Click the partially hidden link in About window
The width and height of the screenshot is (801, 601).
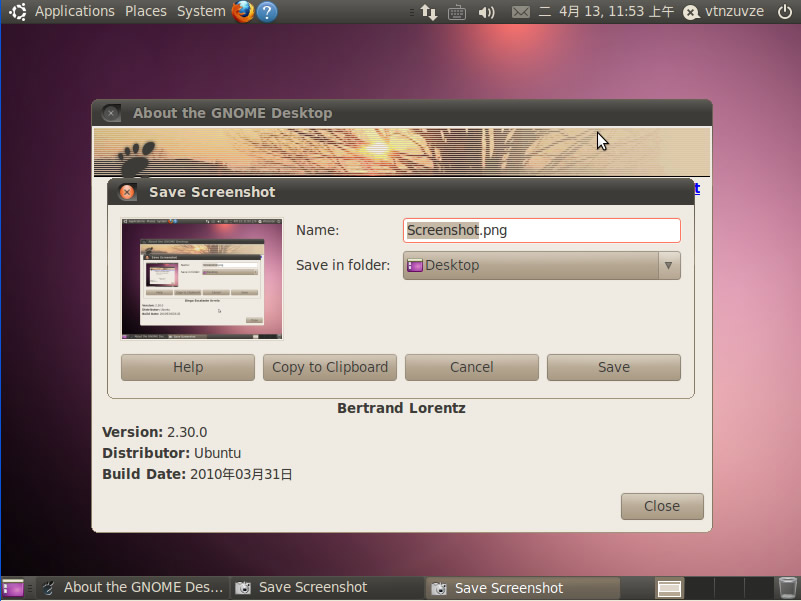697,189
